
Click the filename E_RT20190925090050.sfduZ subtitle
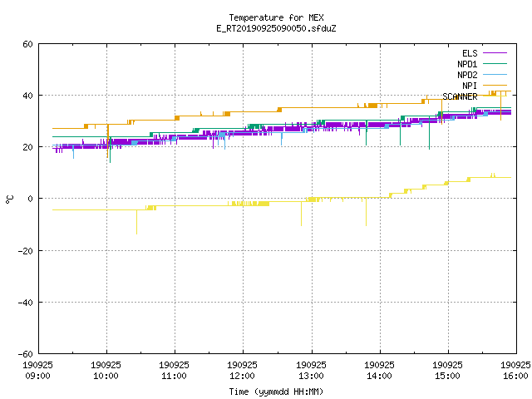(x=276, y=28)
